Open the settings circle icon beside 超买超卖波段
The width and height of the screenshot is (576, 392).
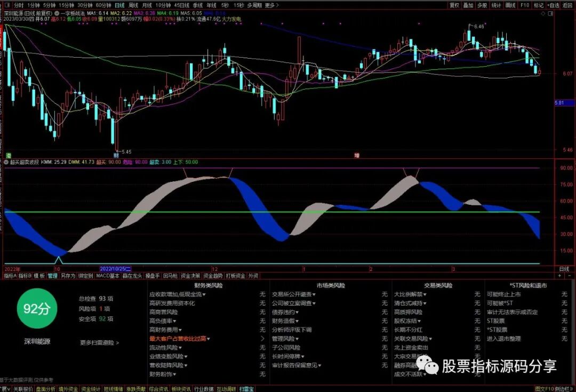tap(6, 162)
